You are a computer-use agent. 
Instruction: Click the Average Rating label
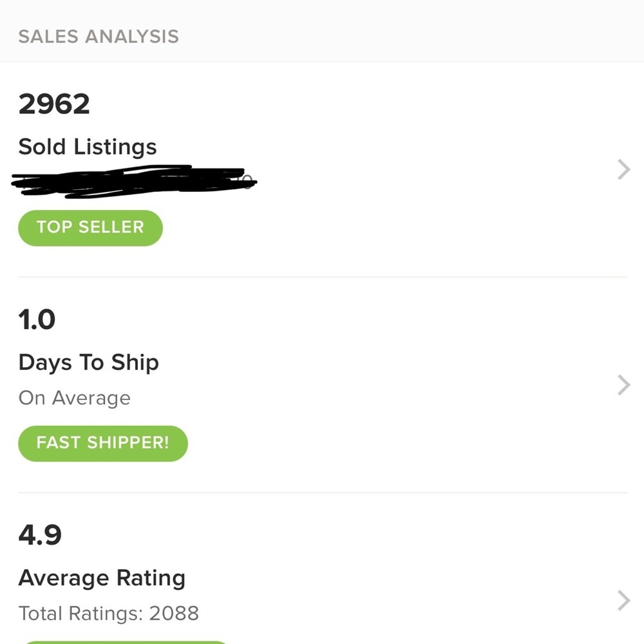point(102,578)
